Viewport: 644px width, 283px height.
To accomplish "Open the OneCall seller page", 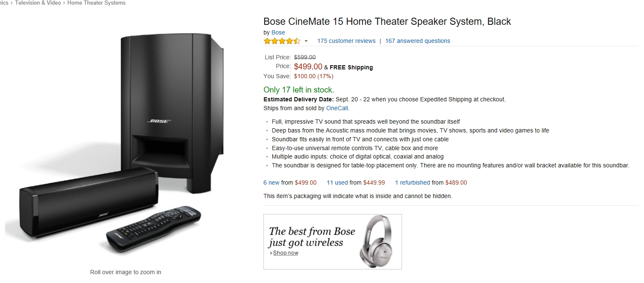I will (x=337, y=108).
